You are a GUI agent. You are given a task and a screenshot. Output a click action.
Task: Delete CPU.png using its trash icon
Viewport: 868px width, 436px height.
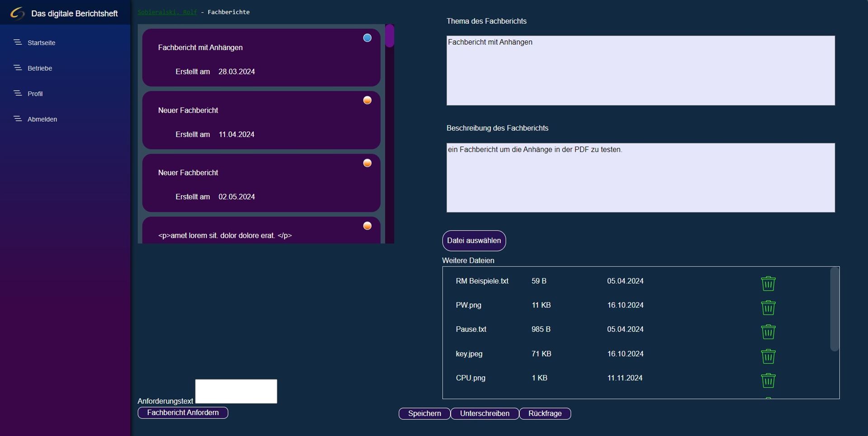tap(768, 380)
